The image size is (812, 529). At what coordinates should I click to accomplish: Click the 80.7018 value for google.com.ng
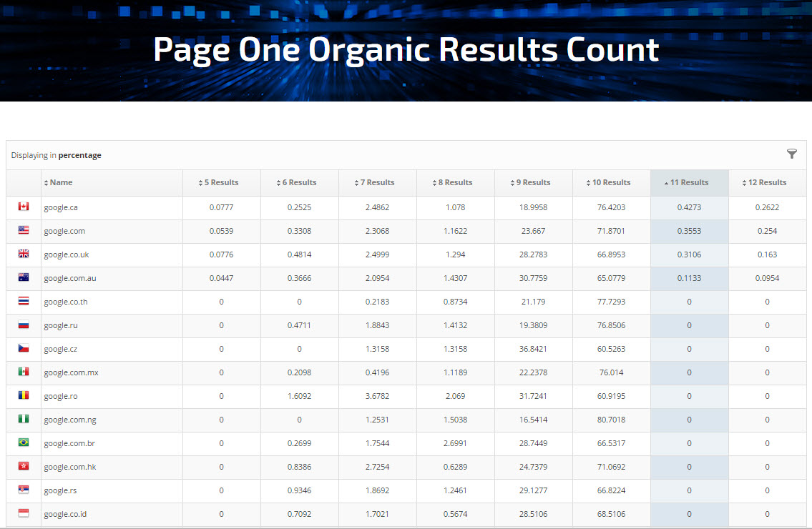611,419
